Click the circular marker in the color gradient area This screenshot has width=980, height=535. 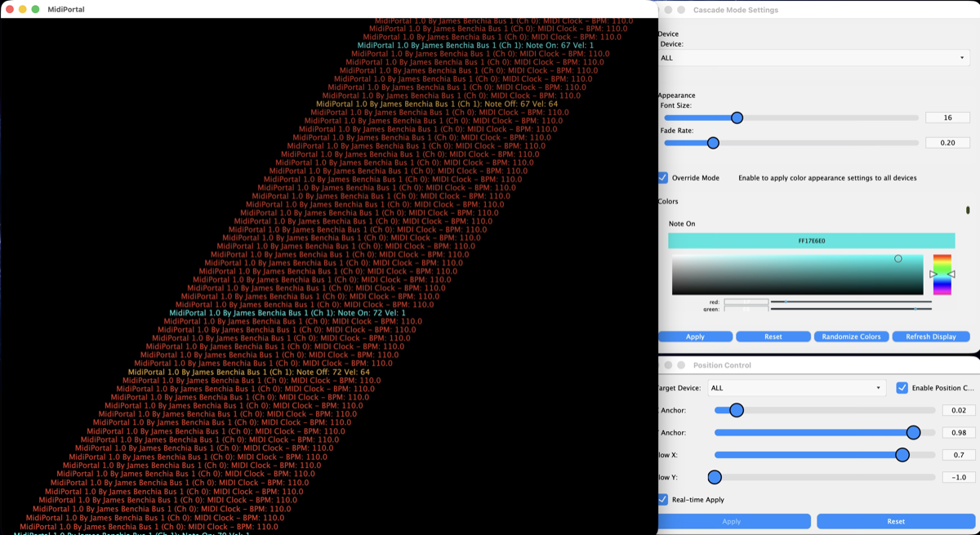898,259
